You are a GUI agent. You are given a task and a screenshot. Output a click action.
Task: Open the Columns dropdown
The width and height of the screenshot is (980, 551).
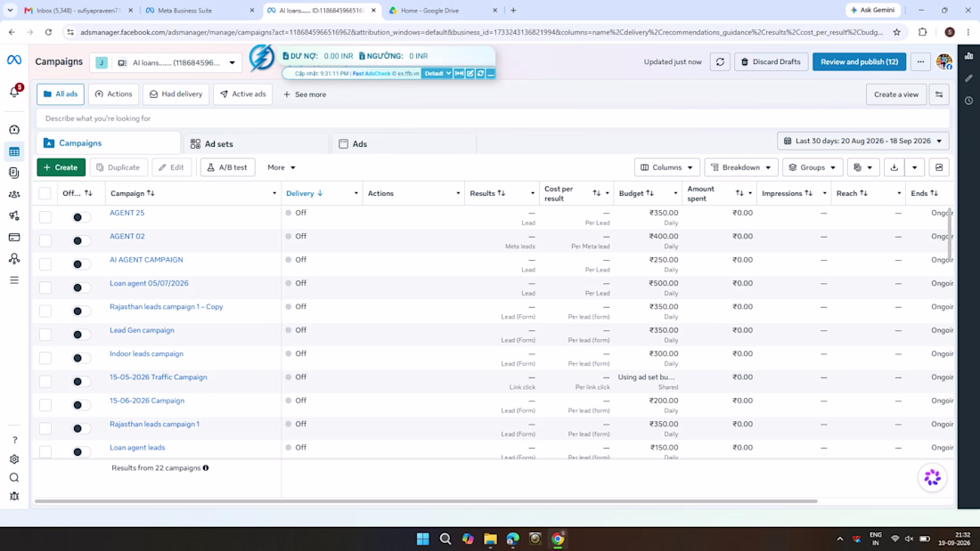pos(667,167)
